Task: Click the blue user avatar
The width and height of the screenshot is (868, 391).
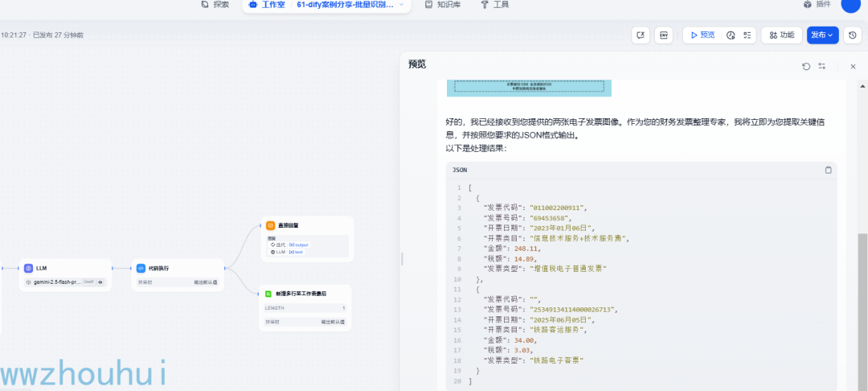Action: (850, 4)
